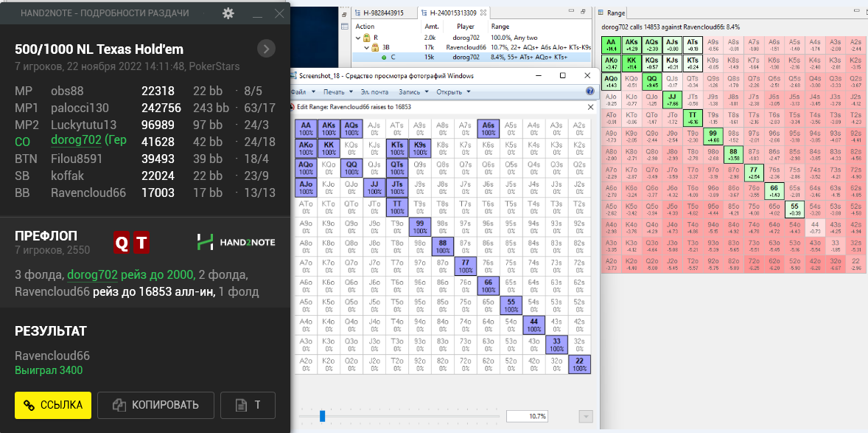
Task: Click 100.0%, Any two range text
Action: pos(514,37)
